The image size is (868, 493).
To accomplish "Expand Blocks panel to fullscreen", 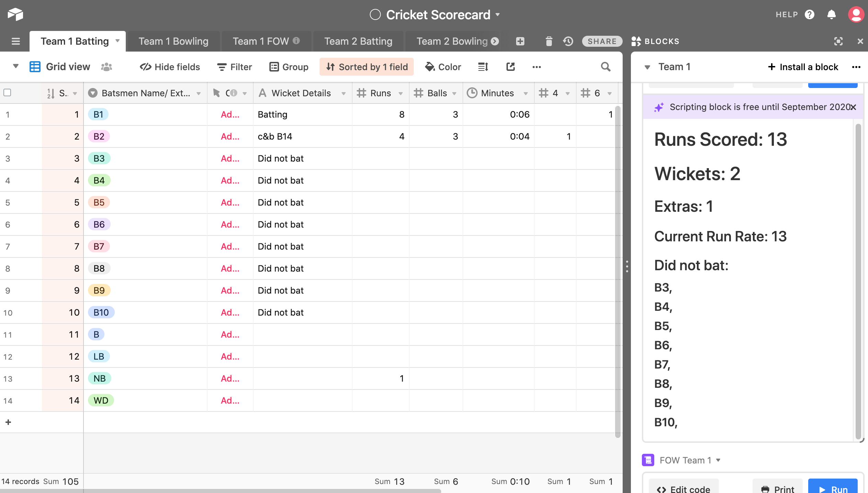I will [x=839, y=41].
